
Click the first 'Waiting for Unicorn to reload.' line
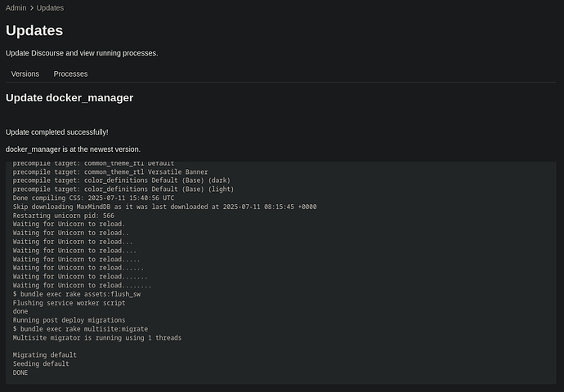69,225
